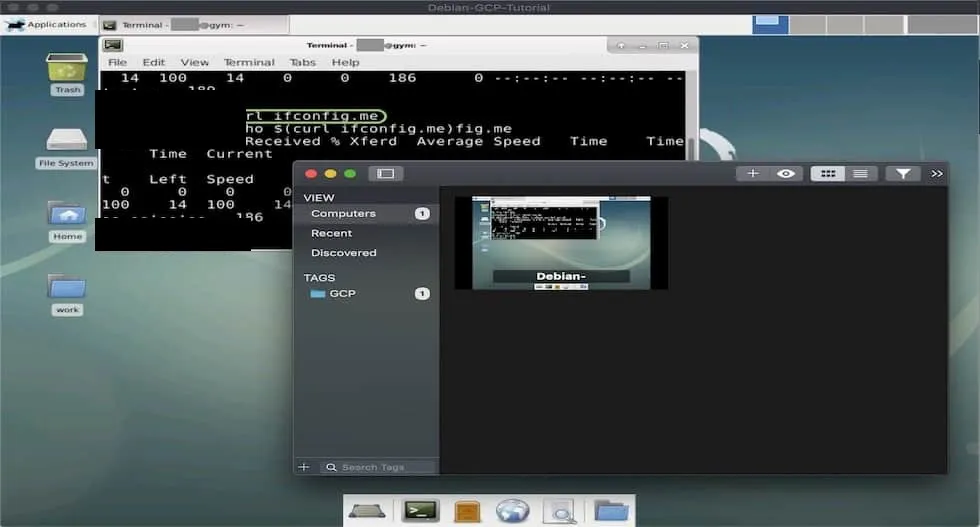This screenshot has height=527, width=980.
Task: Click the GCP tag folder icon
Action: pos(318,294)
